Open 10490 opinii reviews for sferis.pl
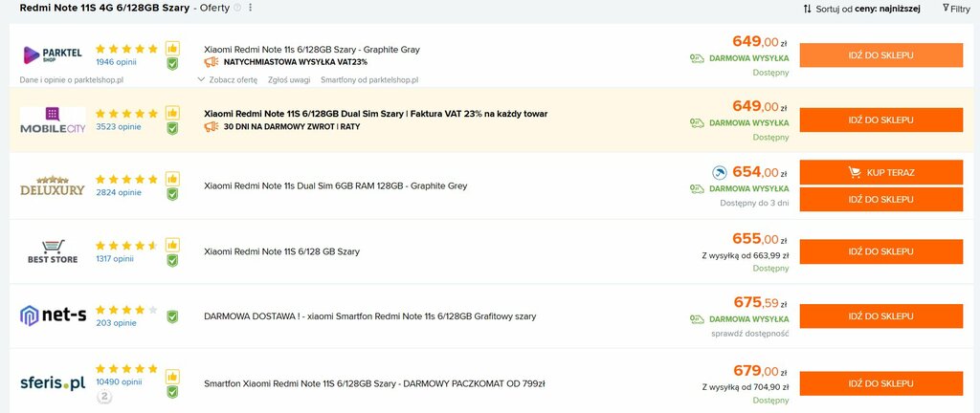 click(119, 381)
